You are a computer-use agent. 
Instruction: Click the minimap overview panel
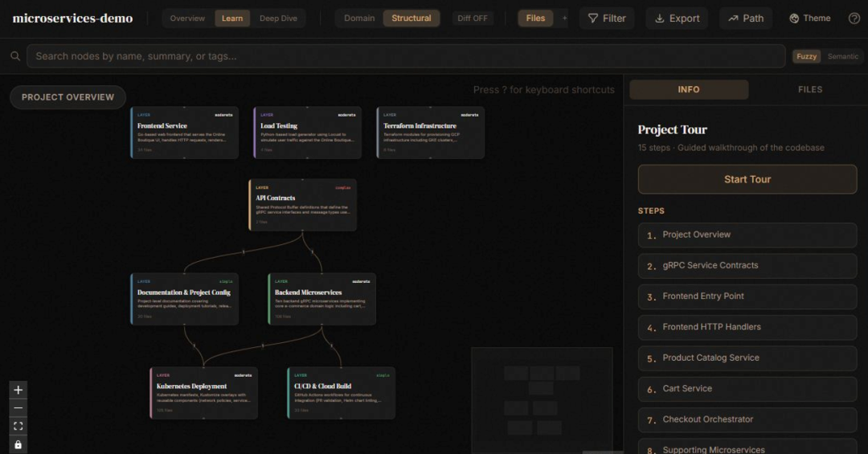pyautogui.click(x=542, y=399)
